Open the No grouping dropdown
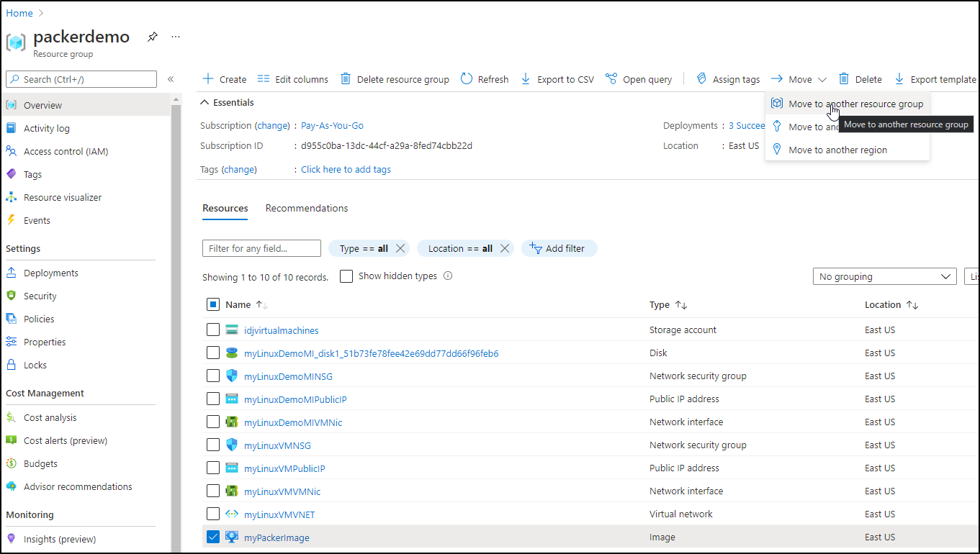The width and height of the screenshot is (980, 554). point(884,276)
